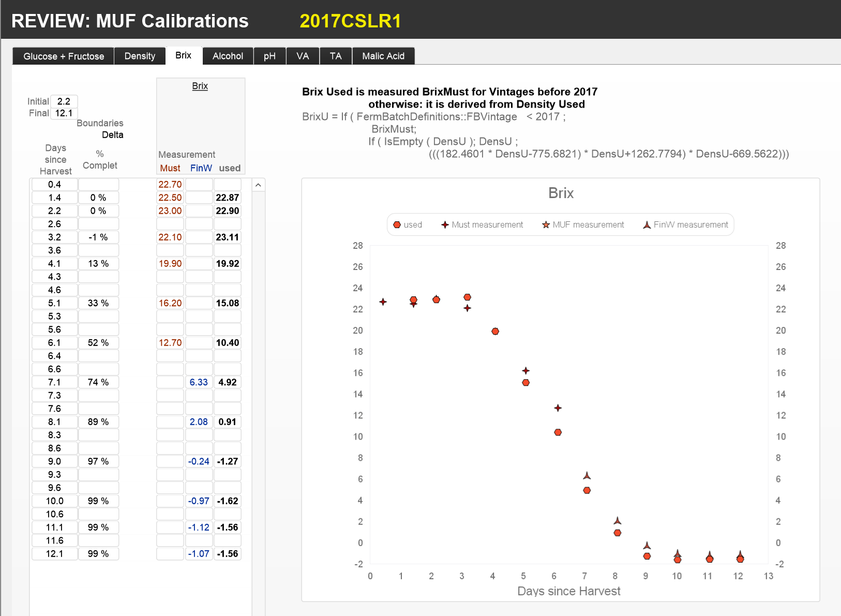
Task: Click used value -1.27
Action: coord(228,461)
